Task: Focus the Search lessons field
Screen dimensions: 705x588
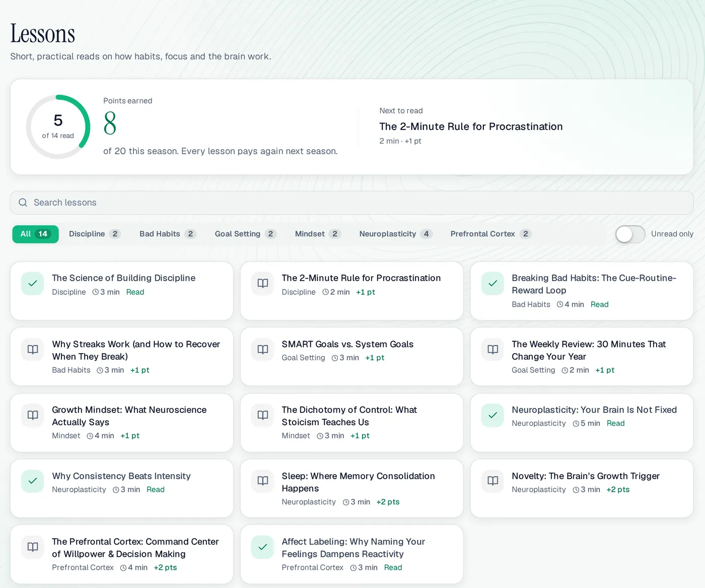Action: click(352, 203)
